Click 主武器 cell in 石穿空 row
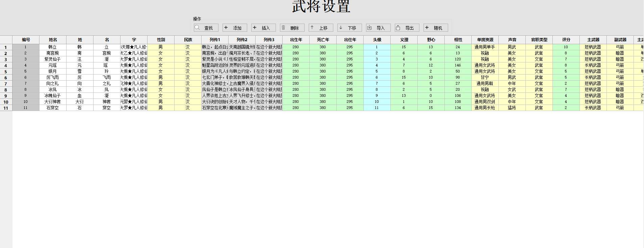Viewport: 644px width, 248px height. [x=593, y=108]
